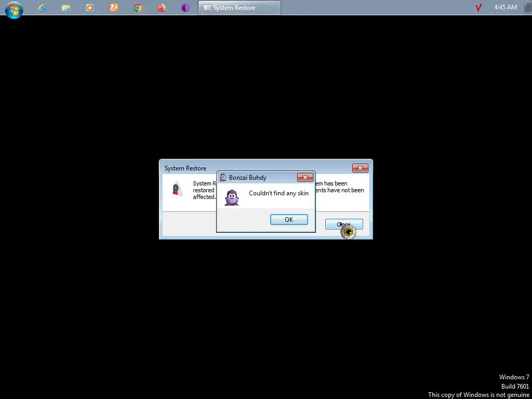Click the System Restore dialog icon

(177, 189)
